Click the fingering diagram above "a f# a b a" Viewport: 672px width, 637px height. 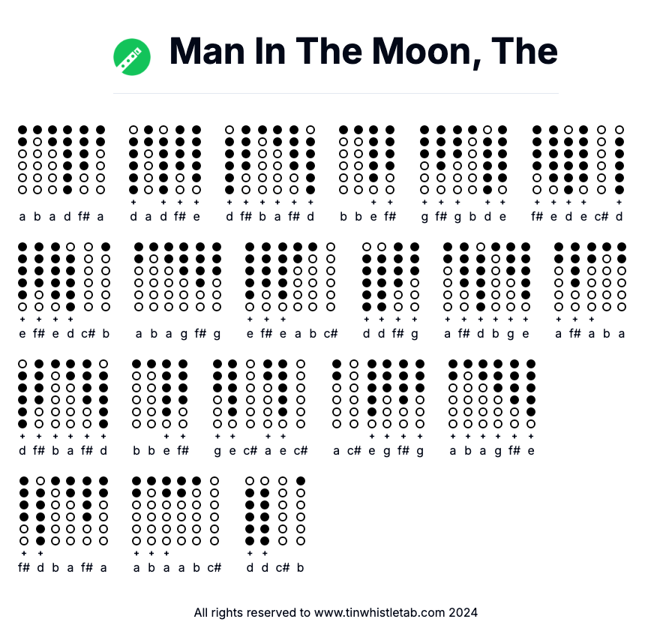(590, 276)
